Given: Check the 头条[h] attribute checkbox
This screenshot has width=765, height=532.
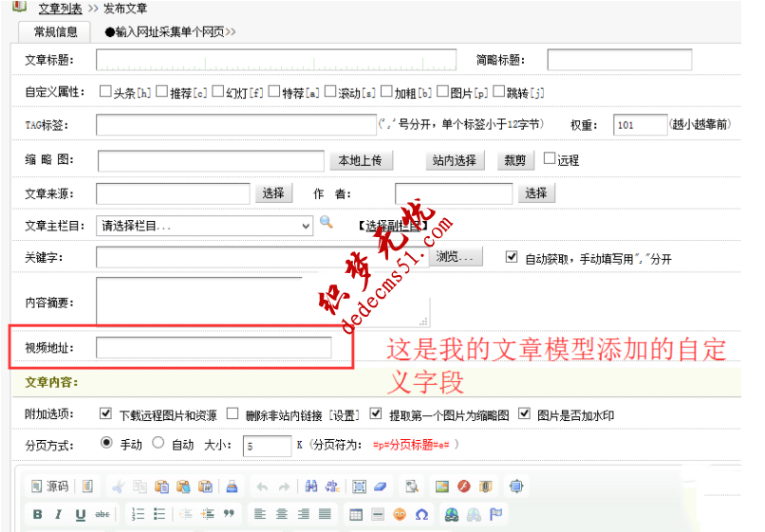Looking at the screenshot, I should [x=104, y=91].
